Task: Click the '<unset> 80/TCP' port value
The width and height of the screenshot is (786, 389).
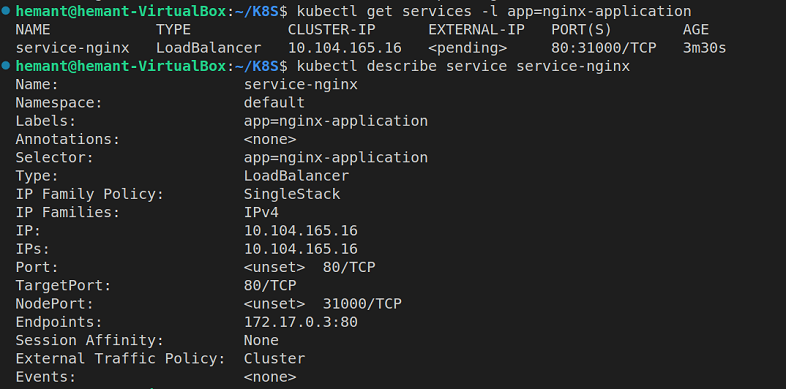Action: pos(309,267)
